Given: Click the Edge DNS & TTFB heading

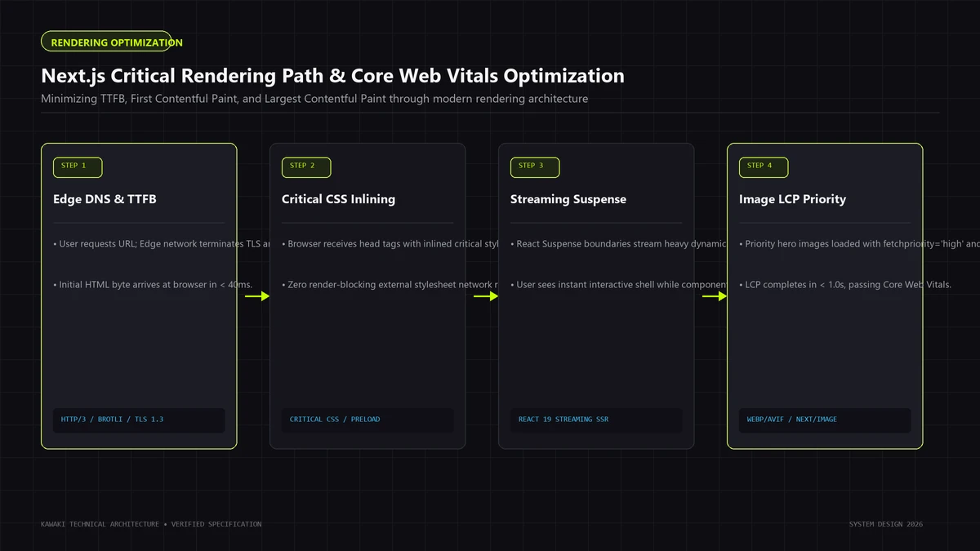Looking at the screenshot, I should click(x=105, y=199).
